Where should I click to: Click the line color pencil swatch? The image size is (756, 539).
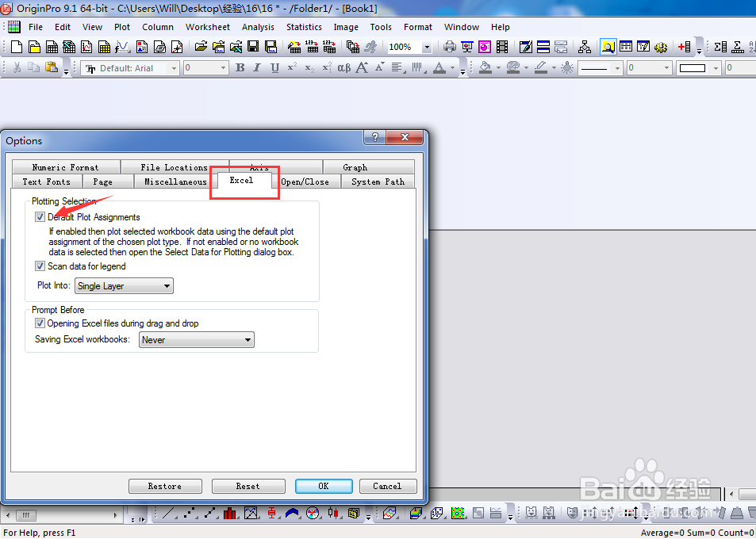click(540, 68)
